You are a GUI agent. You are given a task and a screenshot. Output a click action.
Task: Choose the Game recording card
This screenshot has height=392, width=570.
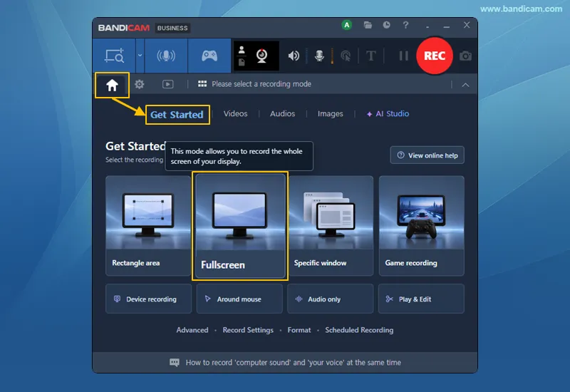[x=421, y=225]
